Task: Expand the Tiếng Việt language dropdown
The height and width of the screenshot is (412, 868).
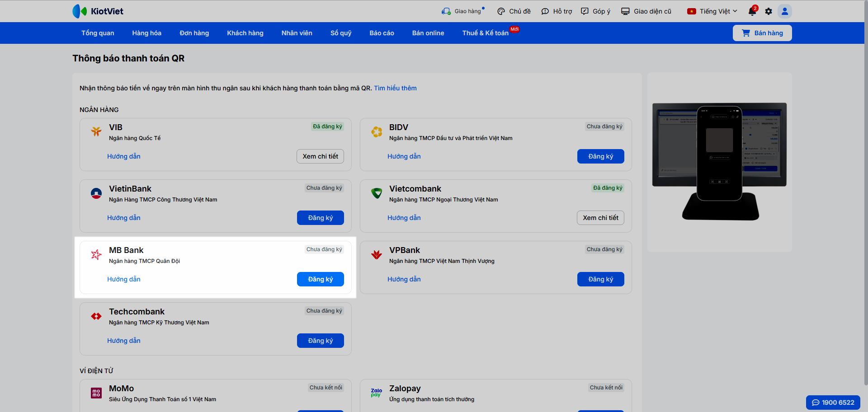Action: coord(712,11)
